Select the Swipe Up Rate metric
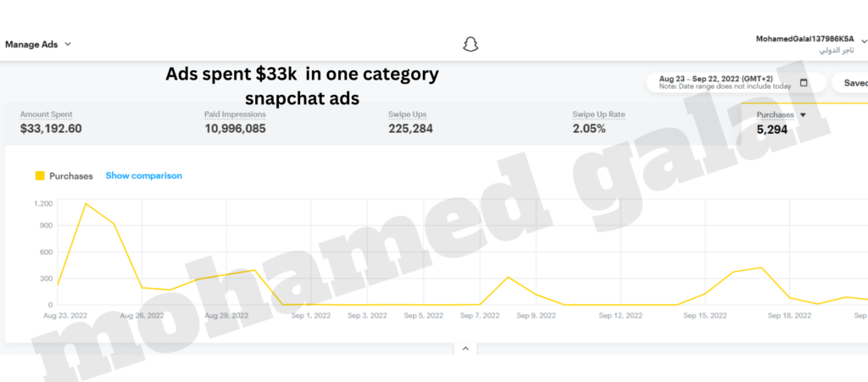The image size is (868, 382). (598, 122)
